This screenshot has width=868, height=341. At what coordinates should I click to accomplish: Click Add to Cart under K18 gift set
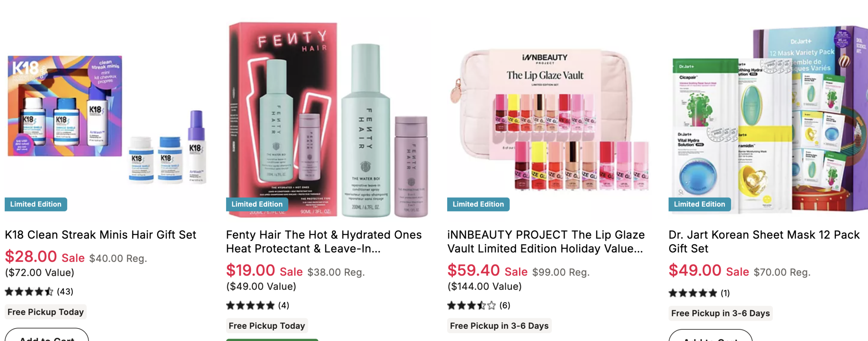click(47, 336)
